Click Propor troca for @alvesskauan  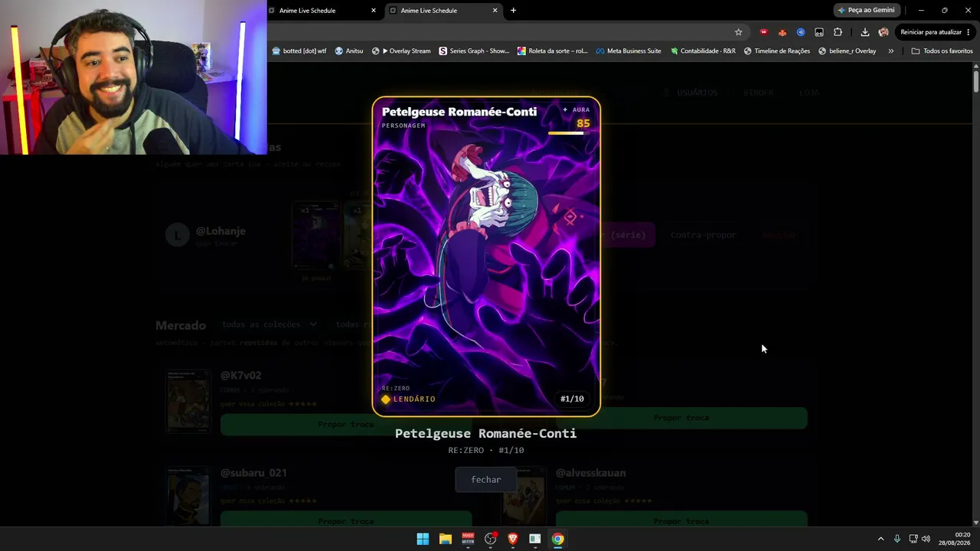681,520
